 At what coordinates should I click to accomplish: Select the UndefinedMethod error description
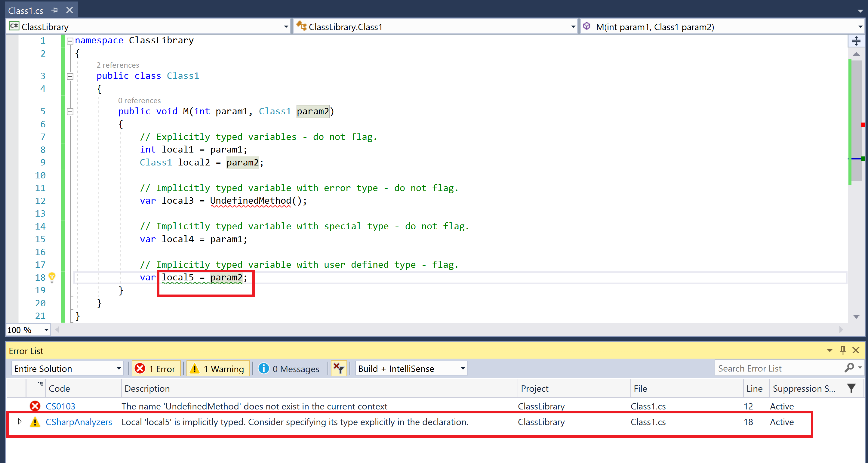pyautogui.click(x=254, y=406)
